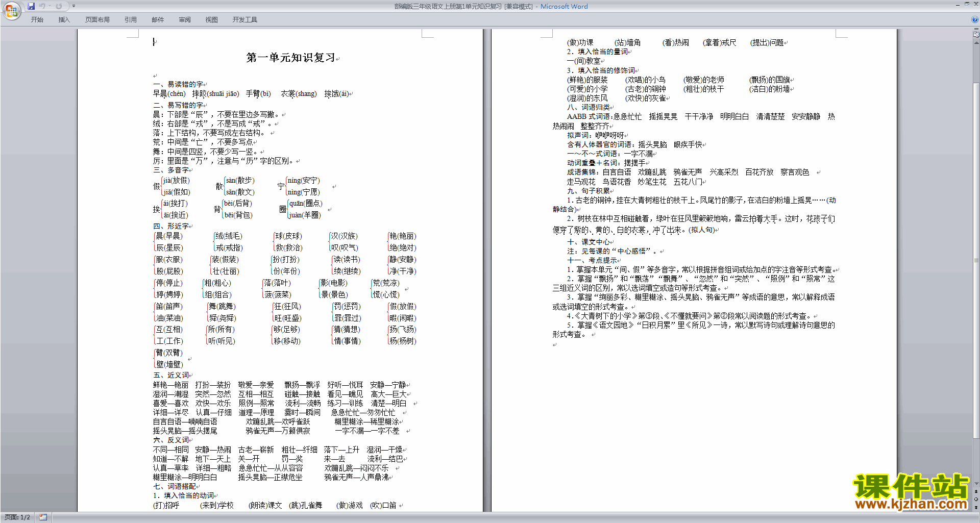Click the idiom 鸦雀无声—人声鼎沸

coord(356,477)
